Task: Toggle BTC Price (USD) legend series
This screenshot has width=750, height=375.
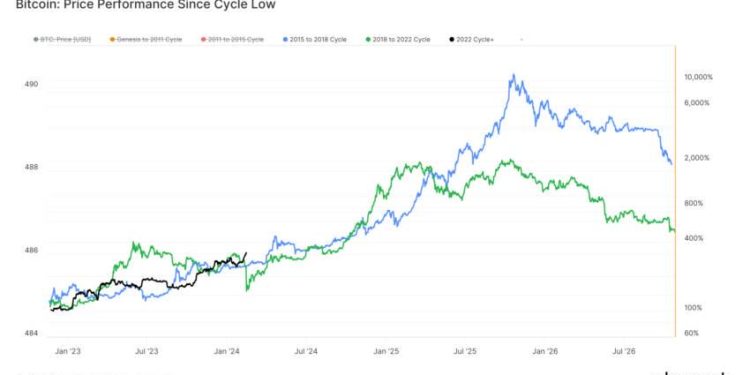Action: (x=62, y=39)
